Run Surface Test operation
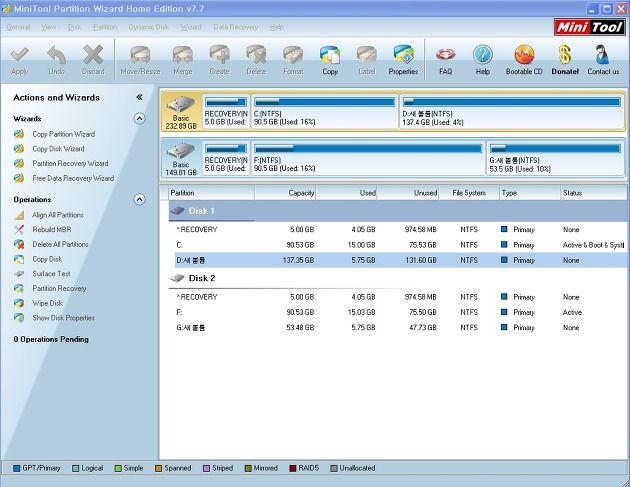630x487 pixels. tap(51, 274)
